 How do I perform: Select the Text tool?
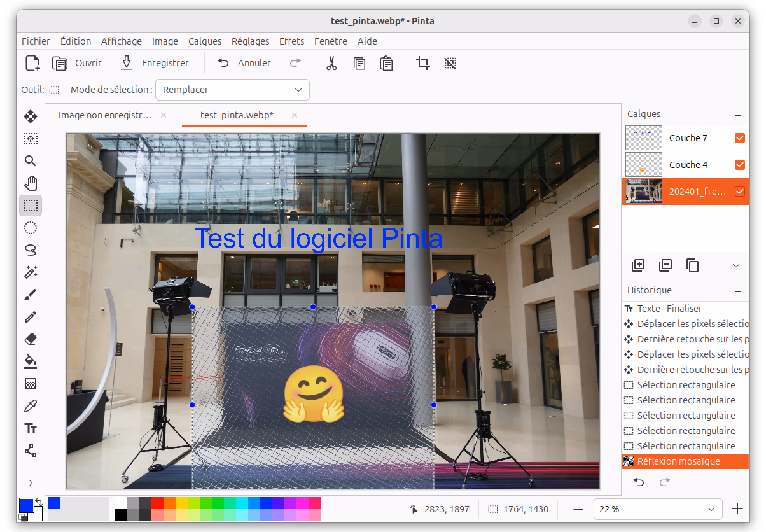(31, 428)
